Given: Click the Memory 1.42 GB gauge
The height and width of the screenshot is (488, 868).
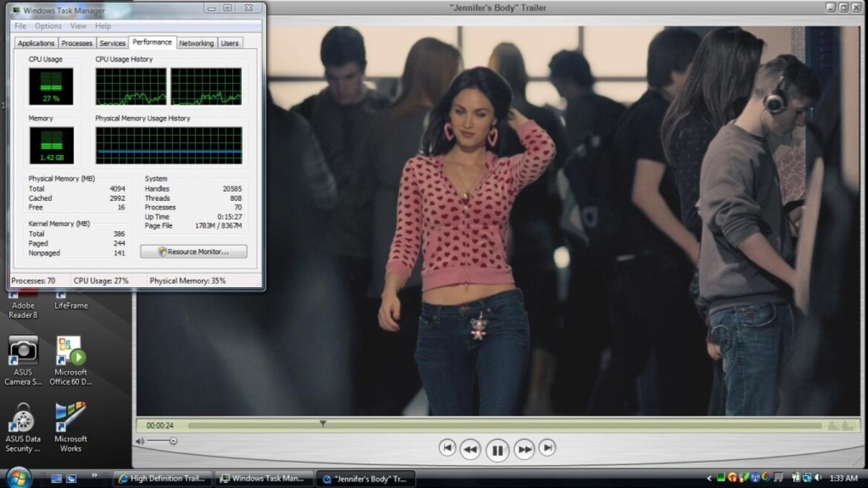Looking at the screenshot, I should point(51,145).
